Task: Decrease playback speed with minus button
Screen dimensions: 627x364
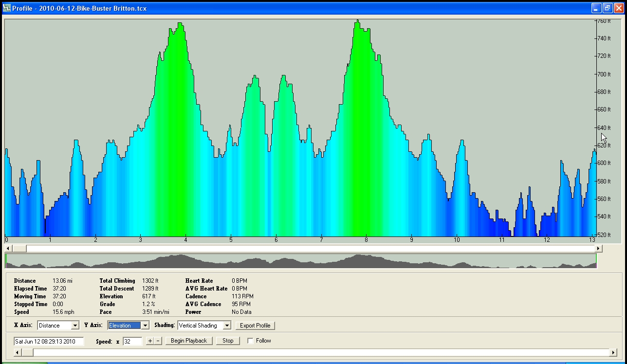Action: [x=158, y=341]
